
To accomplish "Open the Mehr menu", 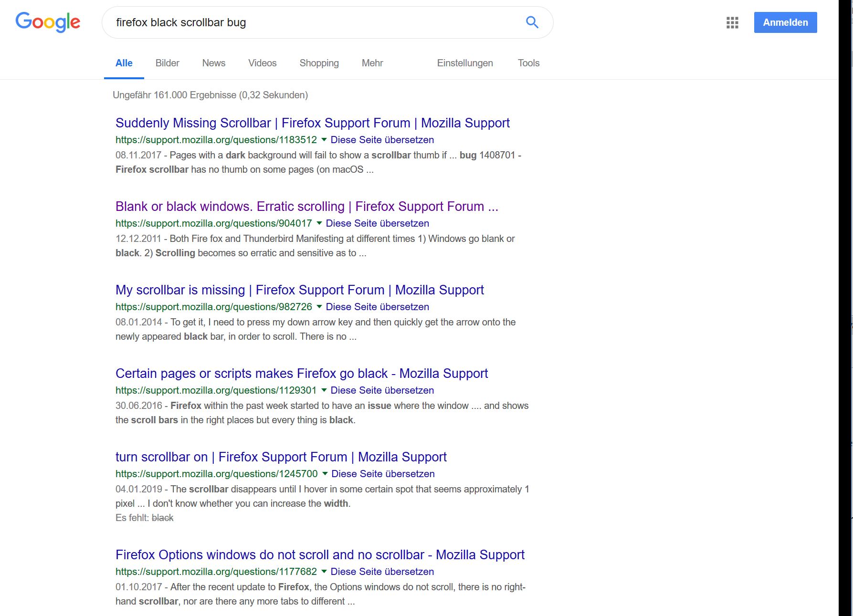I will pyautogui.click(x=372, y=63).
